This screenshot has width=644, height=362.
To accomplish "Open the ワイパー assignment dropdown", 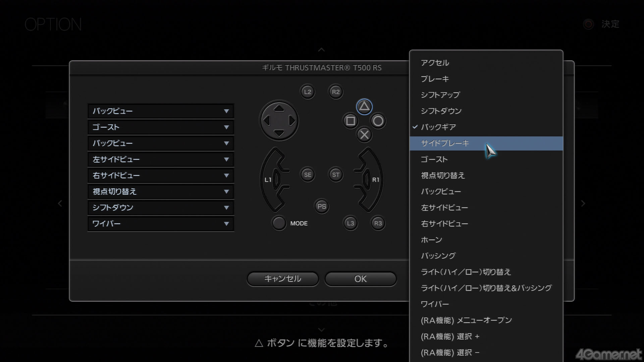I will (x=161, y=224).
